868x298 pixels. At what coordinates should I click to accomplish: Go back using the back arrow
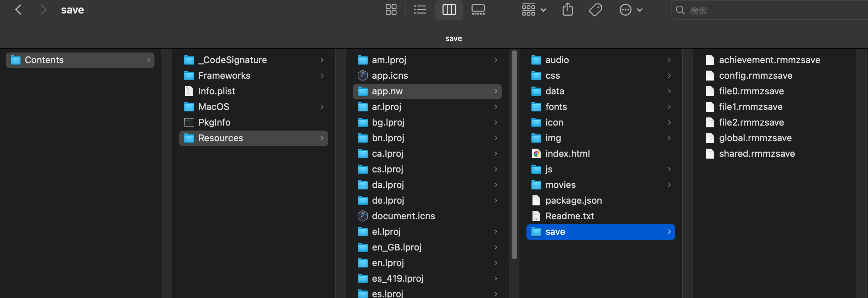point(19,10)
